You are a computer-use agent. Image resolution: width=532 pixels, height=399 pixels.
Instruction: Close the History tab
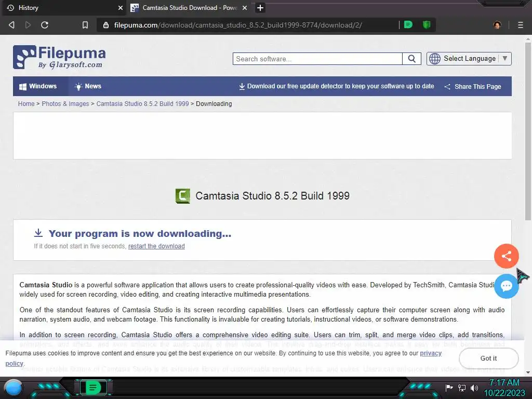click(121, 8)
